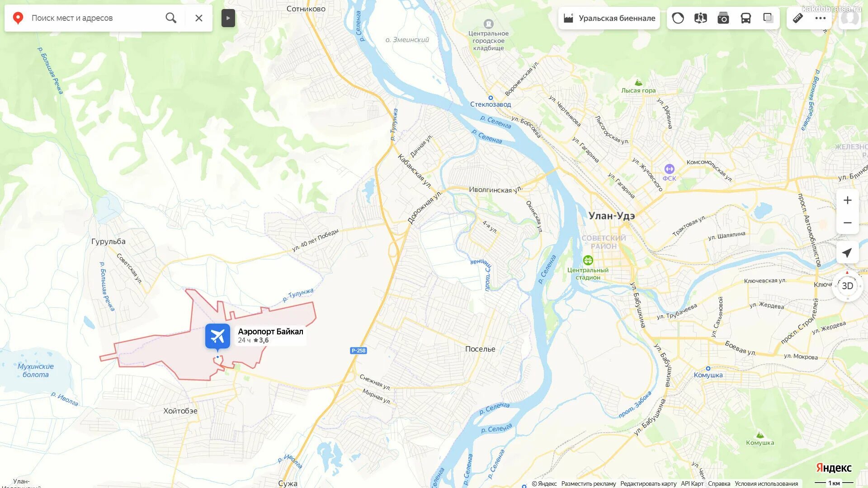
Task: Focus the Поиск мест и адресов field
Action: point(95,18)
